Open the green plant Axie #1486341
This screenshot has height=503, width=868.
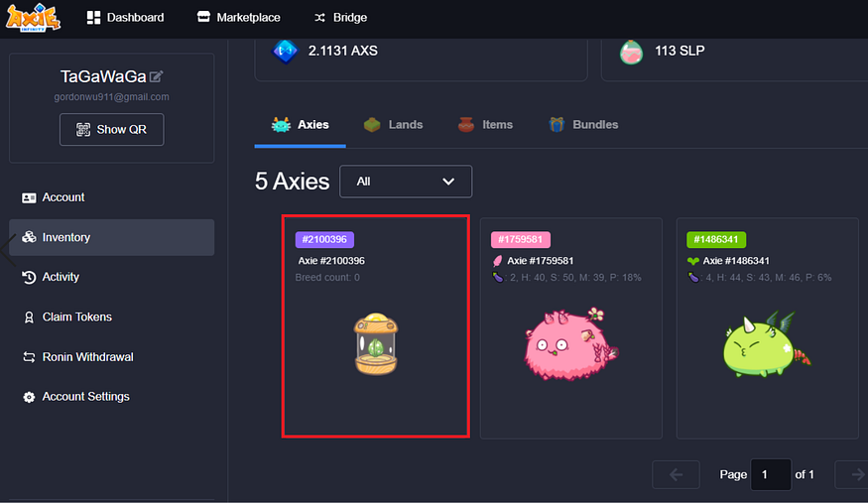pyautogui.click(x=767, y=344)
